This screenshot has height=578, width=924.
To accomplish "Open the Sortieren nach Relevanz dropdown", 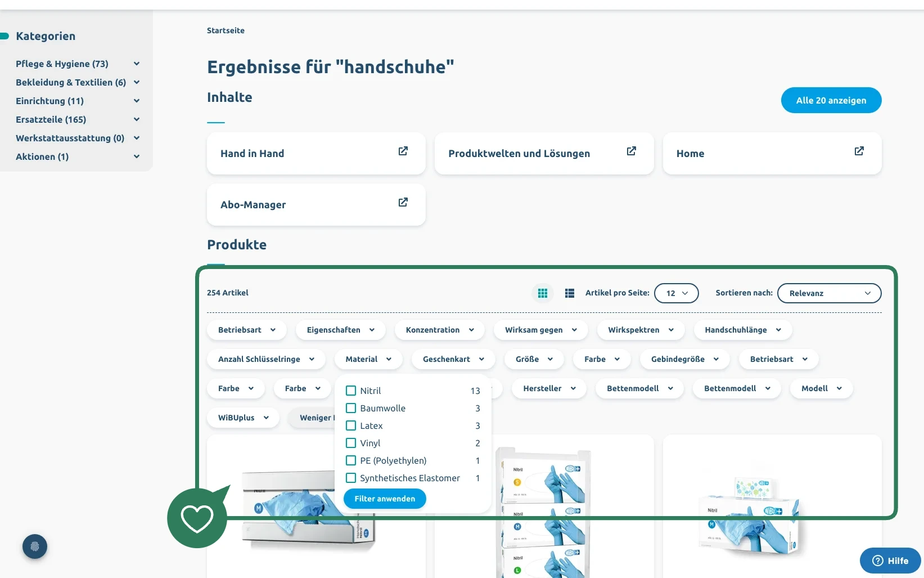I will tap(830, 293).
